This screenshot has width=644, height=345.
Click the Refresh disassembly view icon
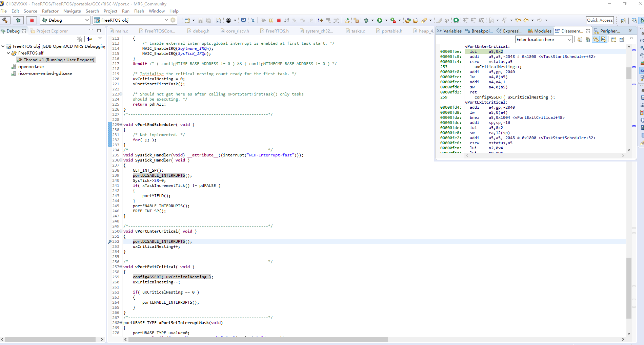point(580,40)
